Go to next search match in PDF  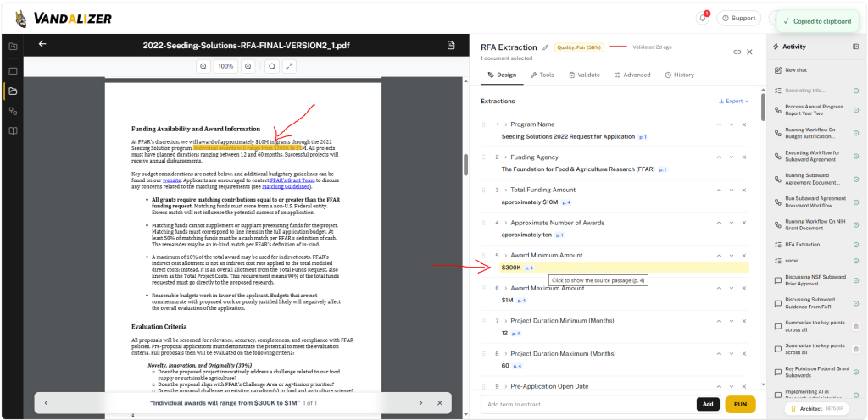pyautogui.click(x=420, y=403)
